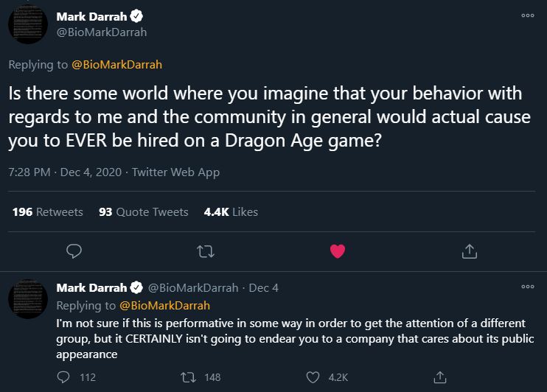Click the reply icon showing 112

tap(63, 377)
